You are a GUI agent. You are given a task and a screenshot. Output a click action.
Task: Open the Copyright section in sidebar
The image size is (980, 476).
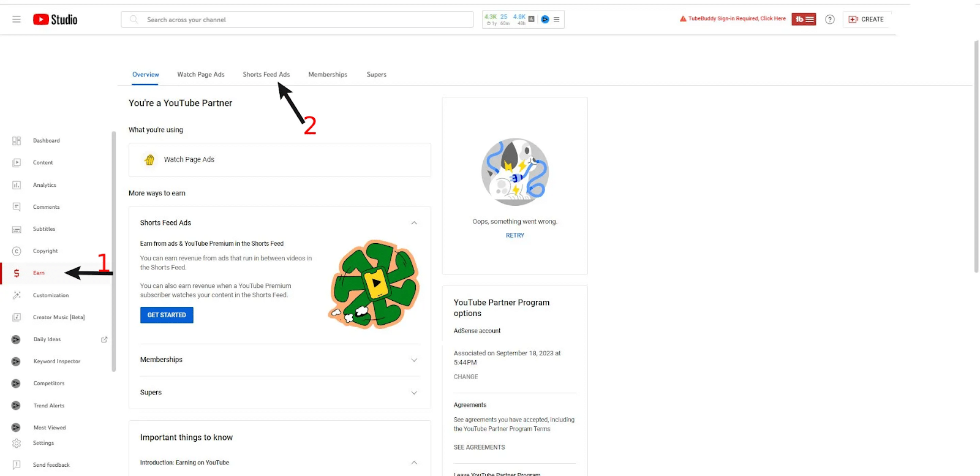[45, 251]
